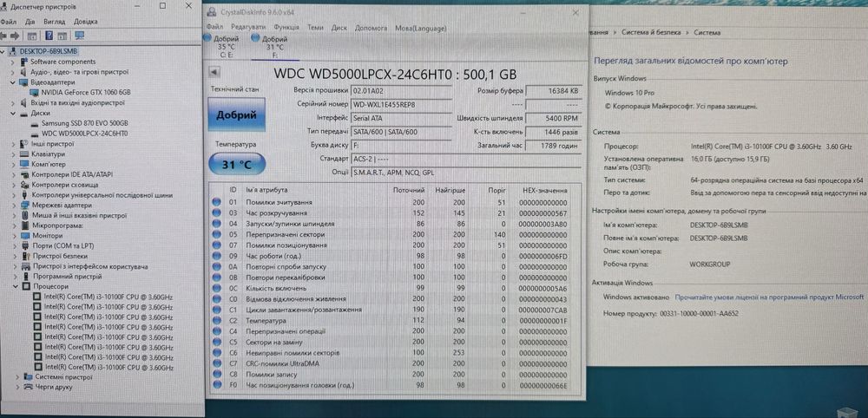
Task: Open Редагувати menu in CrystalDiskInfo
Action: coord(248,27)
